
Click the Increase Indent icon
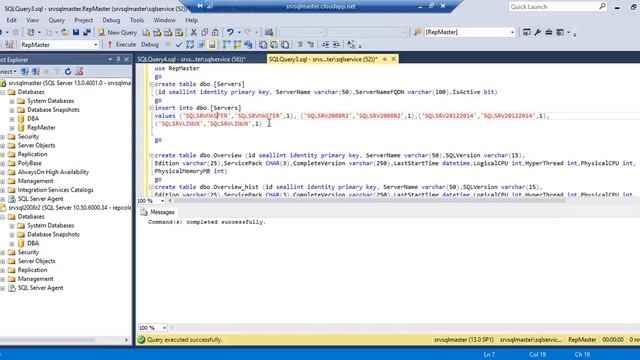(x=336, y=44)
